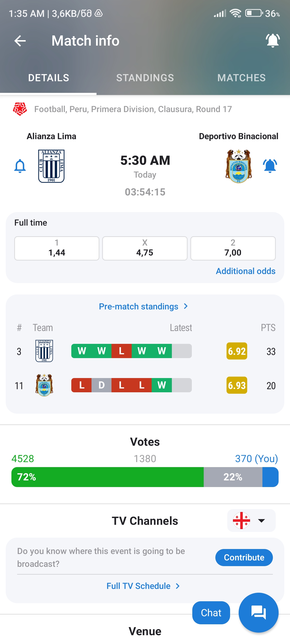Tap the back arrow icon

click(x=20, y=41)
